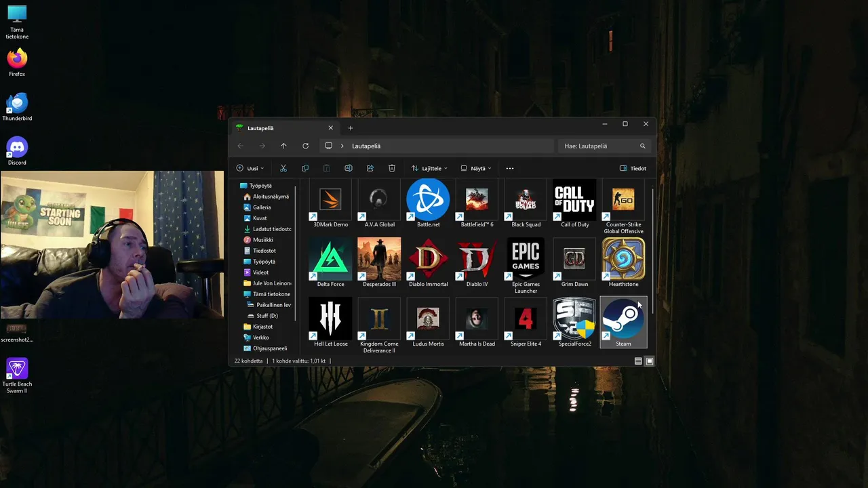Click the Cut scissors toolbar icon

coord(283,168)
